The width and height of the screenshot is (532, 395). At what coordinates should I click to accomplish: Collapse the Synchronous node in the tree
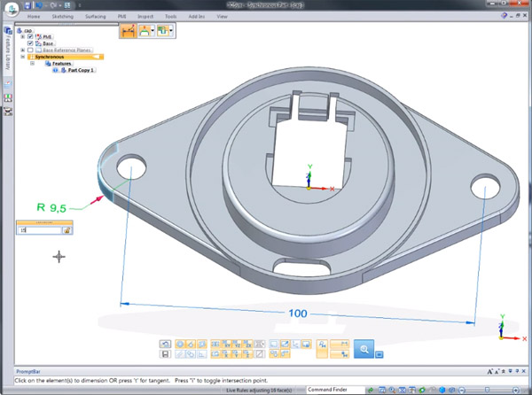tap(22, 58)
